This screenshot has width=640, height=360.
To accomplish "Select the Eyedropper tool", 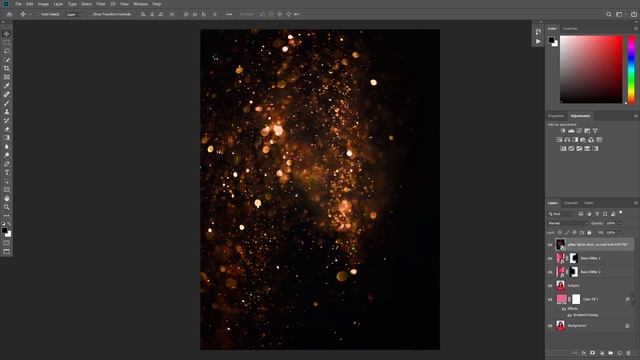I will tap(7, 86).
